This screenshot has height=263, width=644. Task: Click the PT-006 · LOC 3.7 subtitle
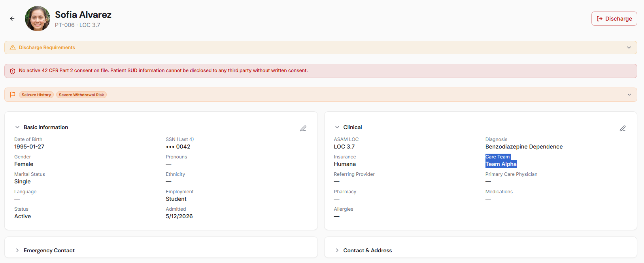[77, 25]
